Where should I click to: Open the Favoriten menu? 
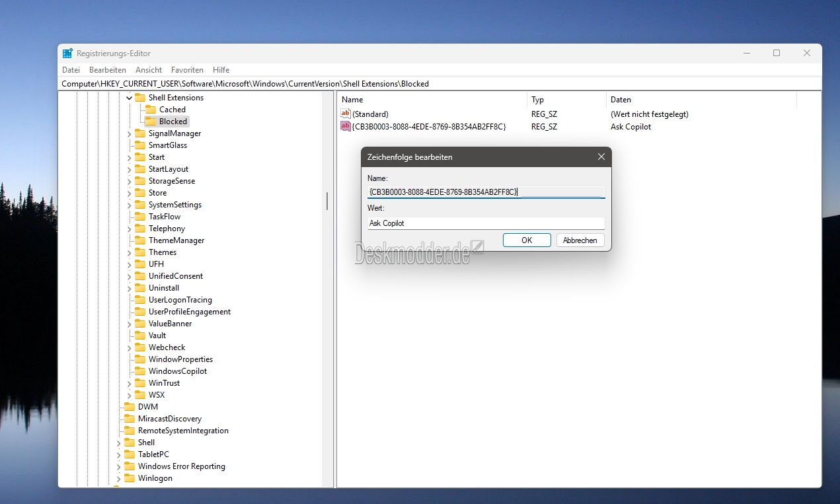[x=187, y=70]
